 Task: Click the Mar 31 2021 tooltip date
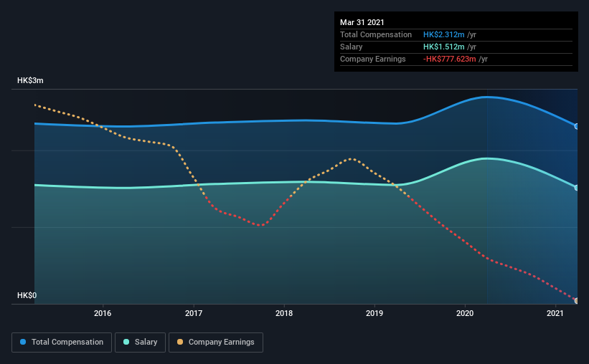point(362,22)
